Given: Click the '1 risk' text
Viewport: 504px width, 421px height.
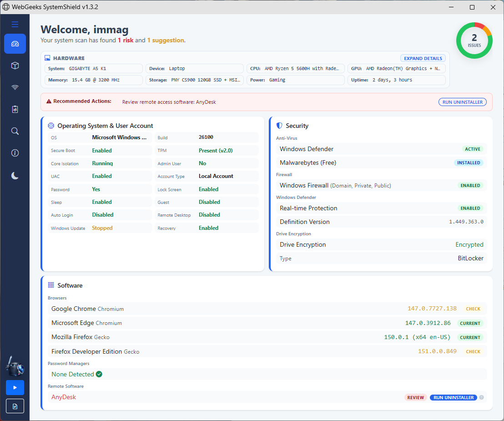Looking at the screenshot, I should (x=126, y=40).
